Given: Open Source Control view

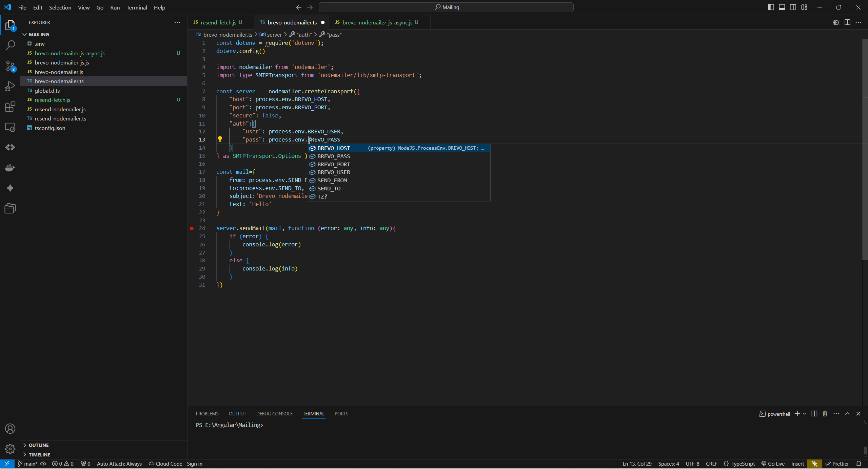Looking at the screenshot, I should (x=10, y=66).
